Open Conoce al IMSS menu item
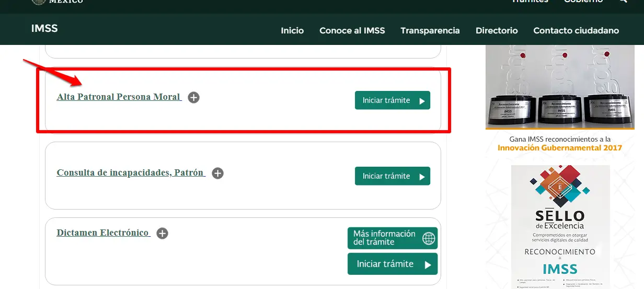This screenshot has height=289, width=644. coord(352,30)
